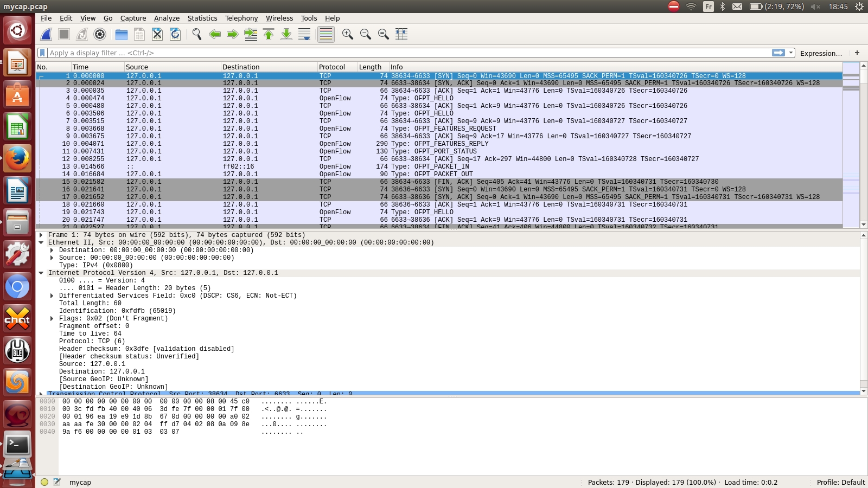The height and width of the screenshot is (488, 868).
Task: Sort by the Info column header
Action: click(615, 67)
